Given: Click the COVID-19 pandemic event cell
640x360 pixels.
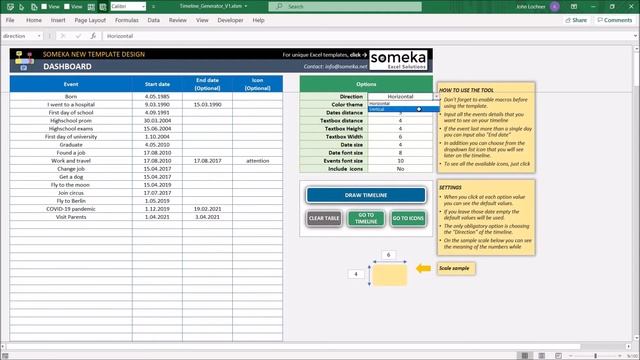Looking at the screenshot, I should pyautogui.click(x=71, y=209).
